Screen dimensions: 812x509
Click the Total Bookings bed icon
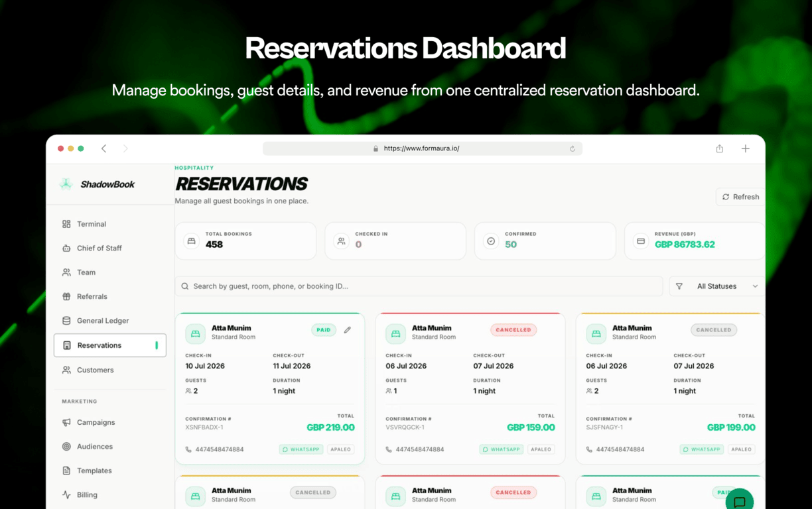(192, 241)
